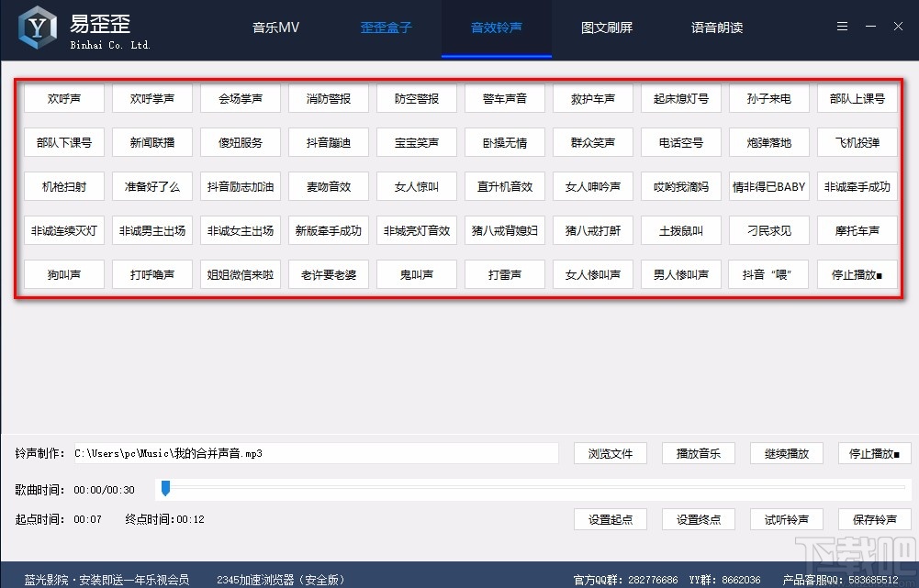Switch to the 音乐MV tab
This screenshot has height=588, width=919.
(275, 28)
